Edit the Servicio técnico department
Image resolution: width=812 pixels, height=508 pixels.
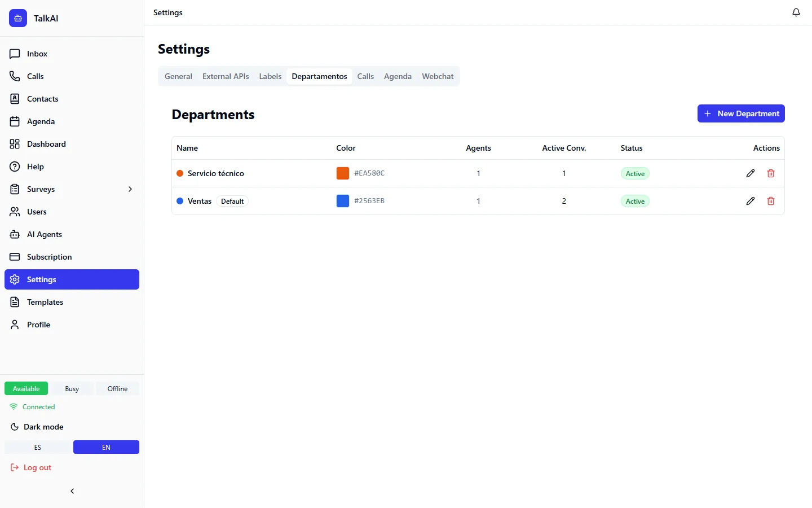tap(751, 173)
